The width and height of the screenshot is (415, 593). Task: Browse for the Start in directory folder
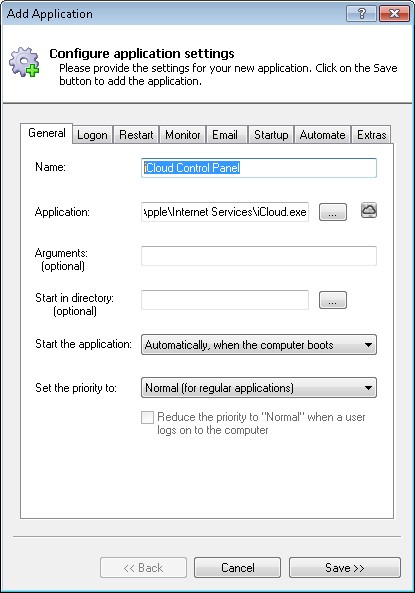pyautogui.click(x=333, y=300)
